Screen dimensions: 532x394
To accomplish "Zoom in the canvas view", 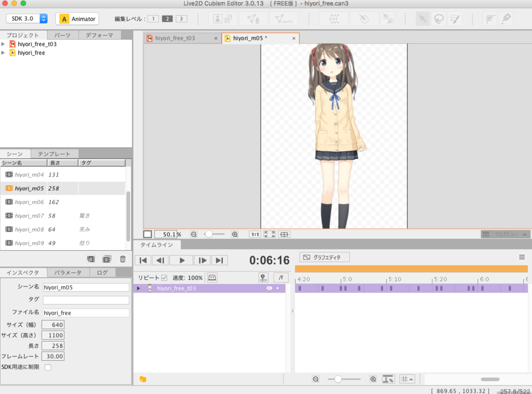I will coord(235,234).
